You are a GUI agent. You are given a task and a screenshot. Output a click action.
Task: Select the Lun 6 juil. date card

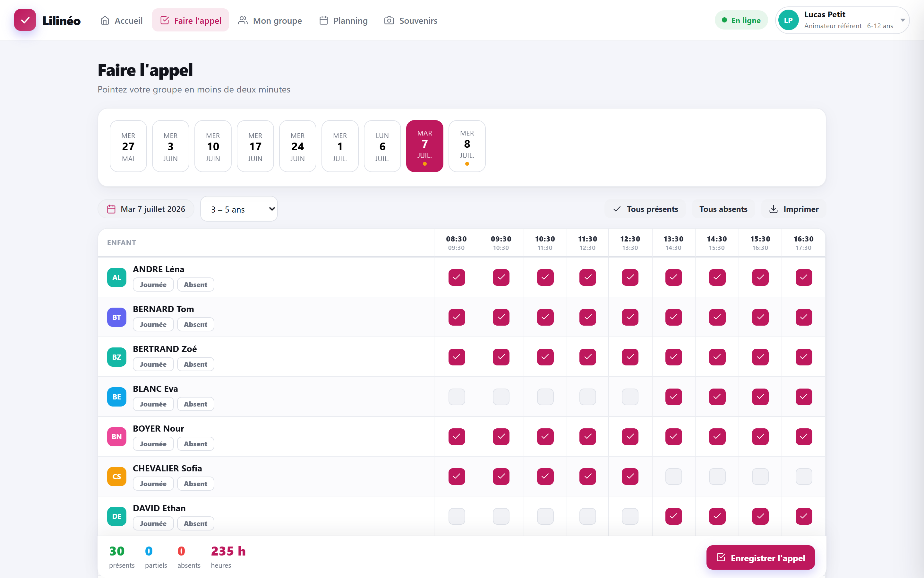(x=382, y=146)
